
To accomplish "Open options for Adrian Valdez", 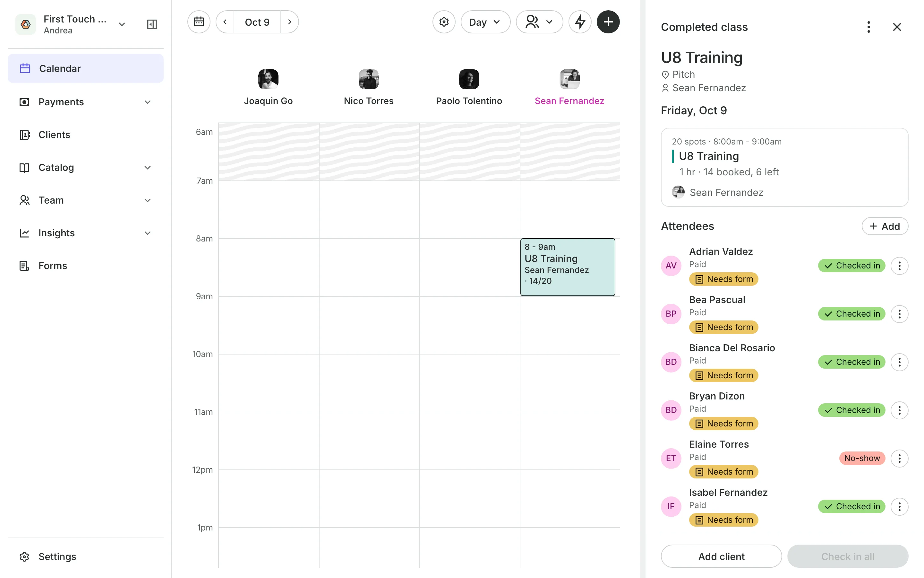I will 899,266.
